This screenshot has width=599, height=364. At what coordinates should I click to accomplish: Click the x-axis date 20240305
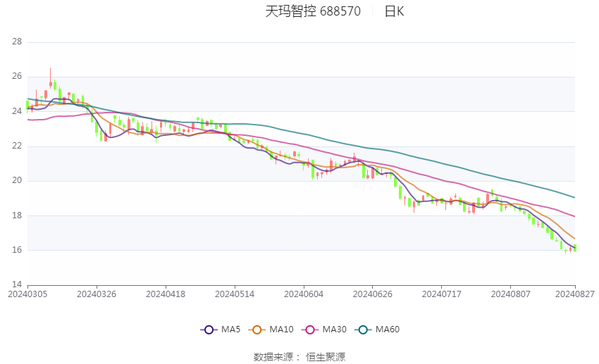[x=27, y=294]
